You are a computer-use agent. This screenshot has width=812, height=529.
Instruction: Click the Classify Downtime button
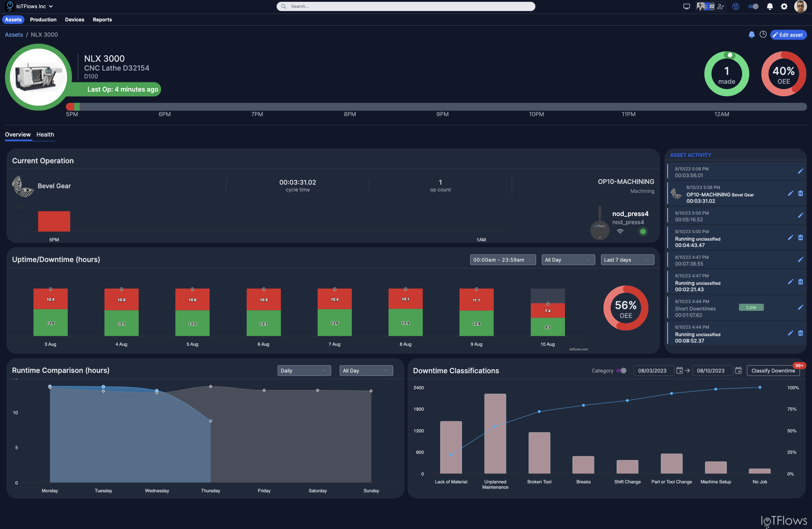tap(773, 371)
